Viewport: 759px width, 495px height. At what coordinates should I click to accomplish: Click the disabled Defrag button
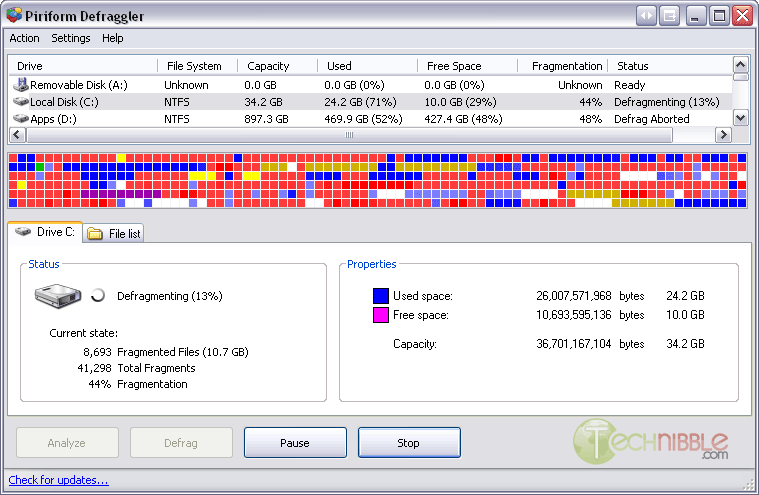pyautogui.click(x=181, y=443)
